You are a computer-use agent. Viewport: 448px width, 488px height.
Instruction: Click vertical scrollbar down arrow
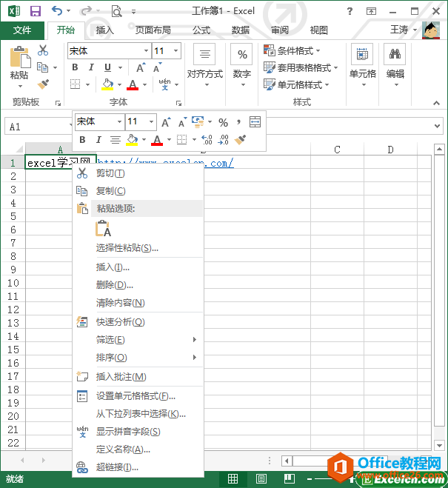click(x=439, y=446)
